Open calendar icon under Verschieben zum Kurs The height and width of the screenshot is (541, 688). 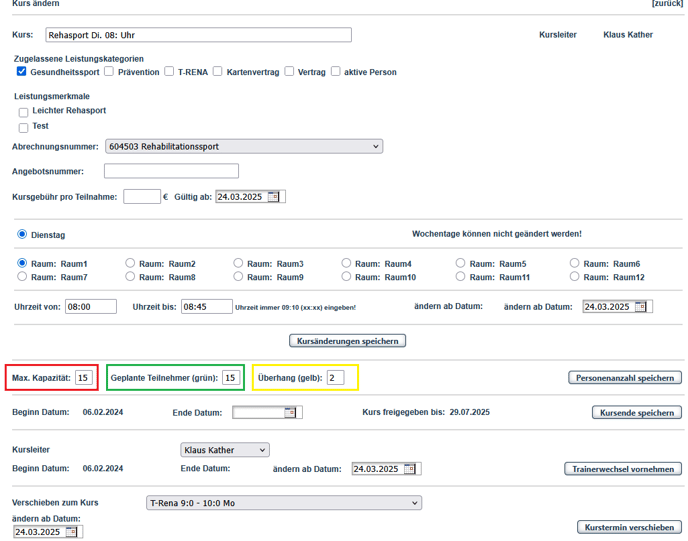72,532
